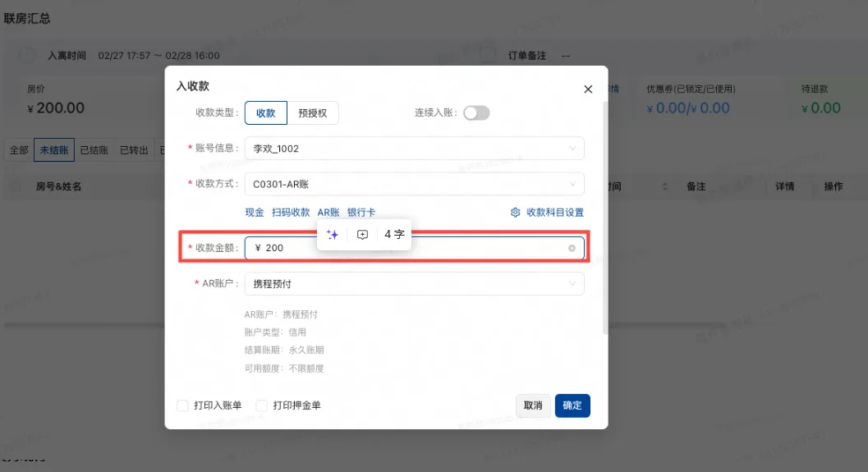The image size is (868, 472).
Task: Choose the 现金 quick payment link
Action: [255, 213]
